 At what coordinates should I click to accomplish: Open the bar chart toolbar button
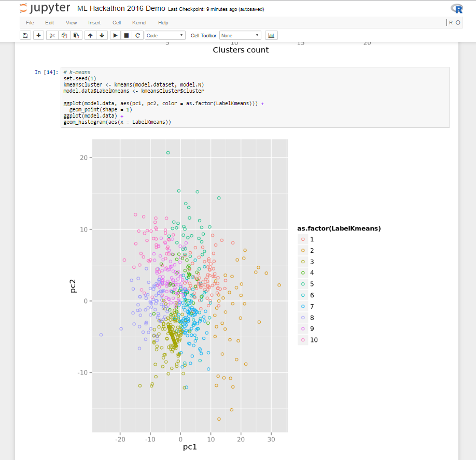pos(271,35)
